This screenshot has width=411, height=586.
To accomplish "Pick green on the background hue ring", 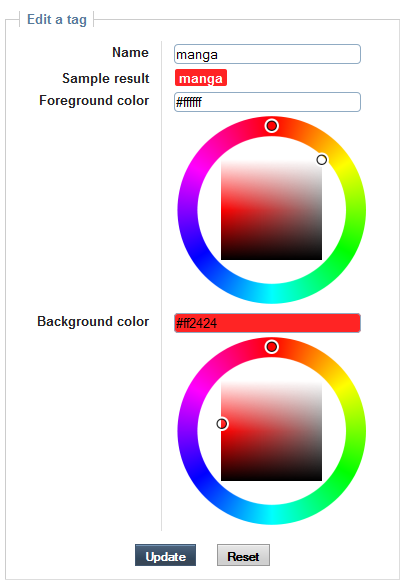I will (344, 473).
